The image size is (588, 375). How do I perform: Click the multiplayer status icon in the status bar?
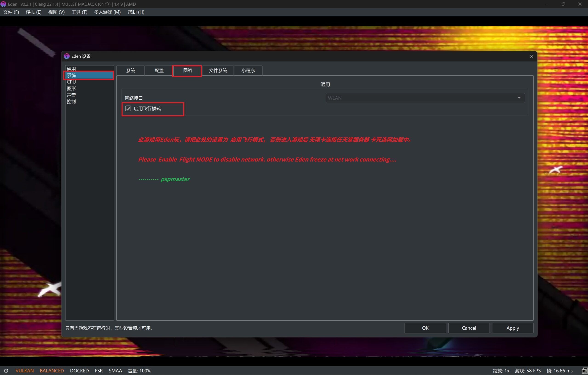(x=585, y=370)
